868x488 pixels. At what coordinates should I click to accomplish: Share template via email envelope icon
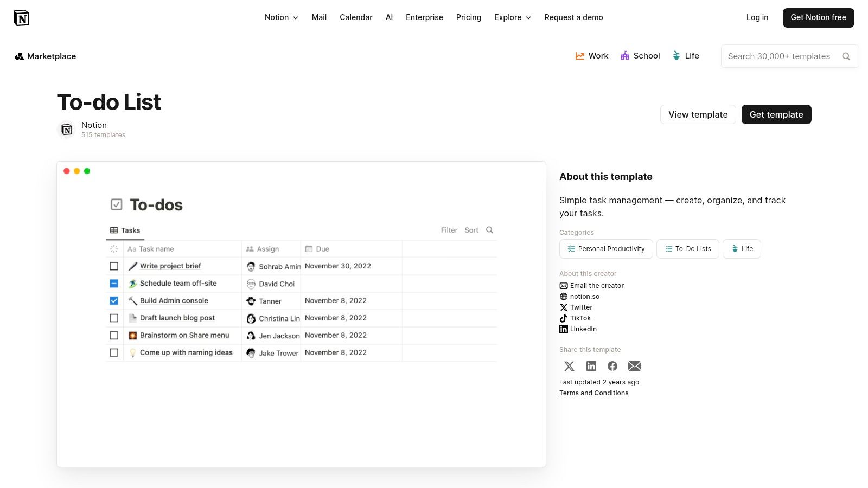(635, 366)
